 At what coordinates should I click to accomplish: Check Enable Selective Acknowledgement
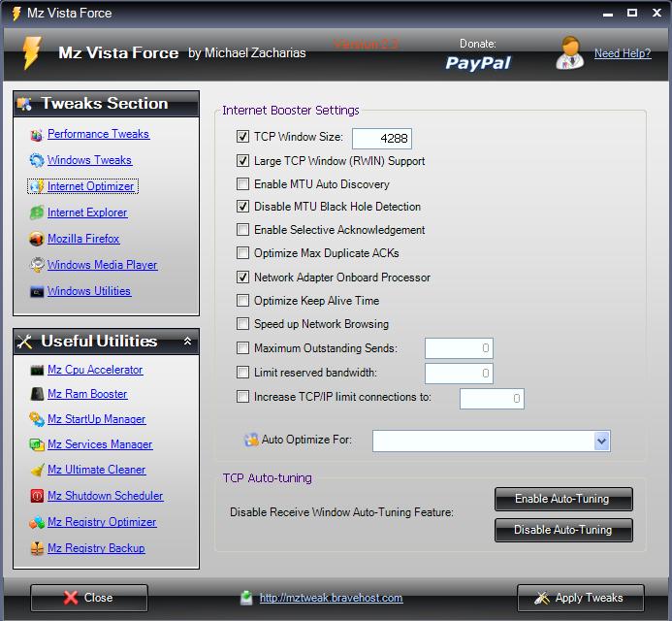pos(243,230)
